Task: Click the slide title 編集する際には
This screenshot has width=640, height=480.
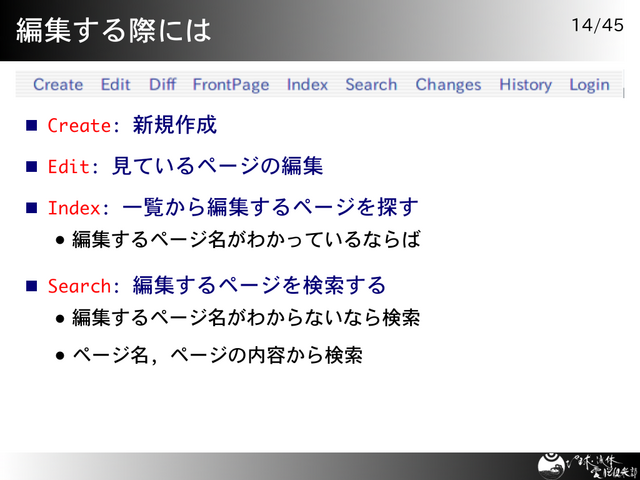Action: pyautogui.click(x=113, y=29)
